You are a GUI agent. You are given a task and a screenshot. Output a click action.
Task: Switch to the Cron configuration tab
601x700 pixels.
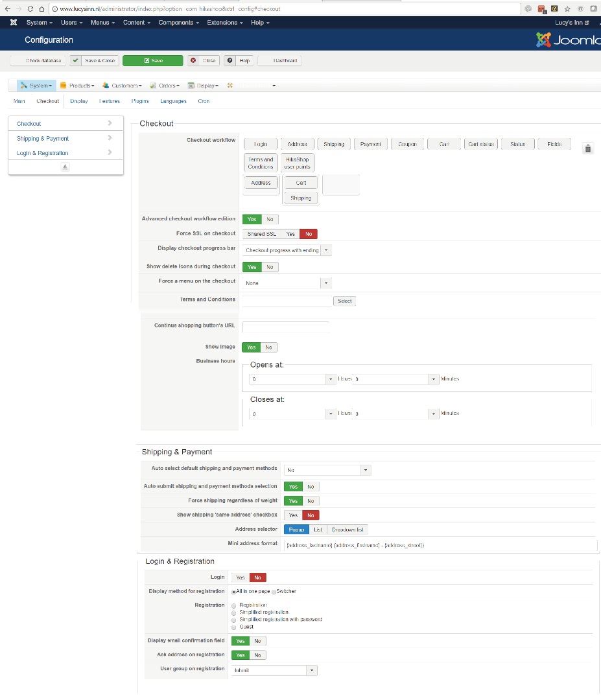(204, 101)
